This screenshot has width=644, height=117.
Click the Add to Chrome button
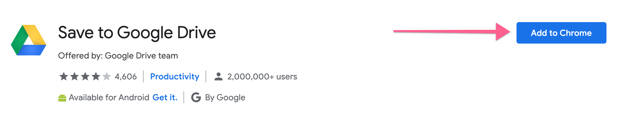pyautogui.click(x=561, y=33)
